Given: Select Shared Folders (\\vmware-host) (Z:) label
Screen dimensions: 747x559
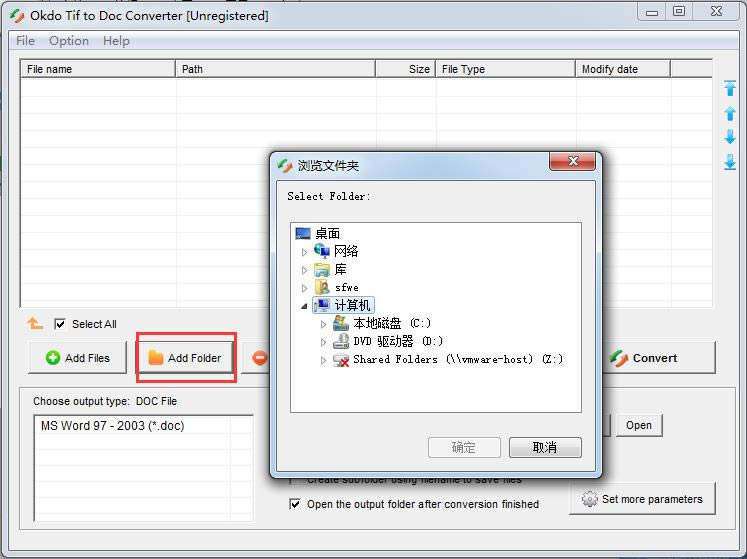Looking at the screenshot, I should pyautogui.click(x=458, y=359).
